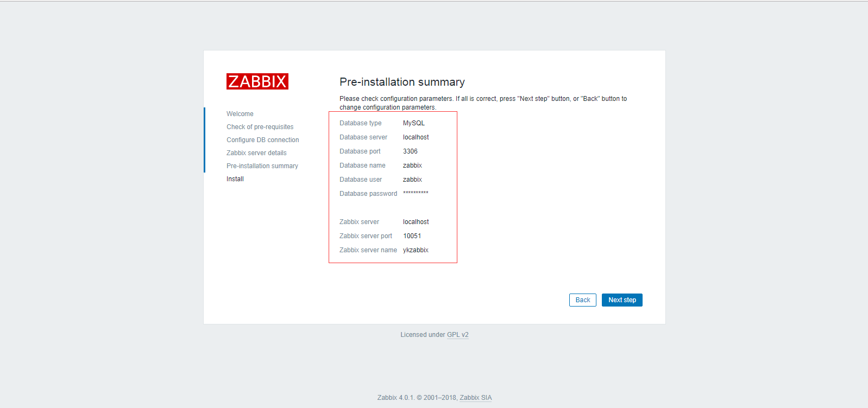
Task: Click the Database user zabbix value
Action: (412, 180)
